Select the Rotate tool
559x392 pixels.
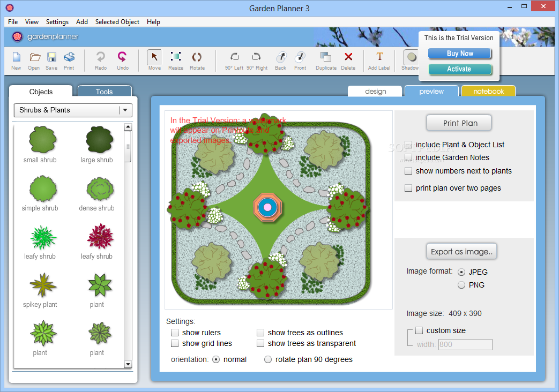click(197, 61)
